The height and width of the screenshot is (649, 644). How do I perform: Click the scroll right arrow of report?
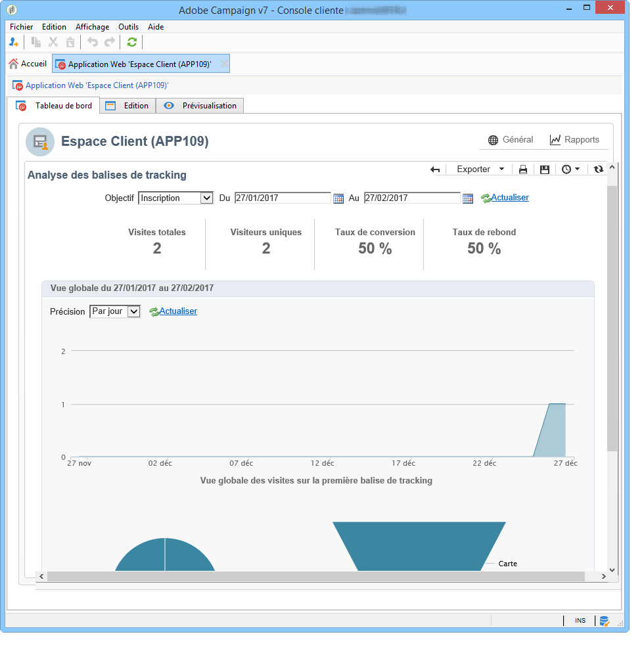coord(603,577)
